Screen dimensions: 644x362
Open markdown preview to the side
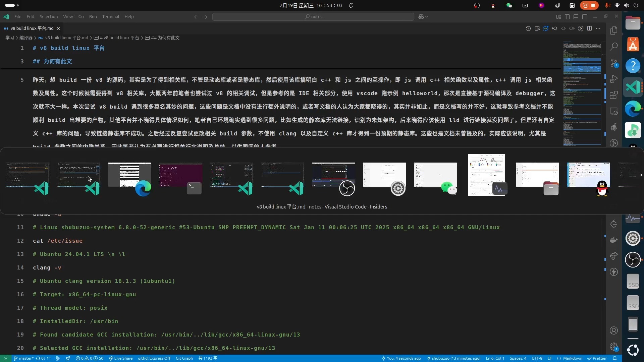(537, 28)
